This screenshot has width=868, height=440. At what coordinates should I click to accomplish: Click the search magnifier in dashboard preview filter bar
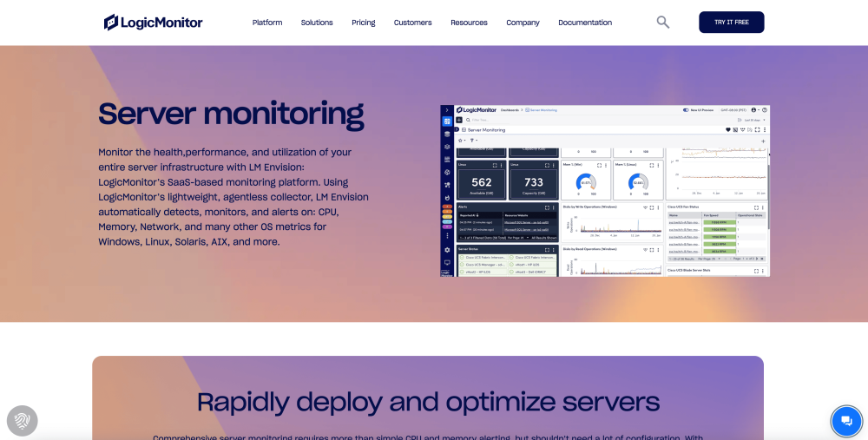(468, 120)
